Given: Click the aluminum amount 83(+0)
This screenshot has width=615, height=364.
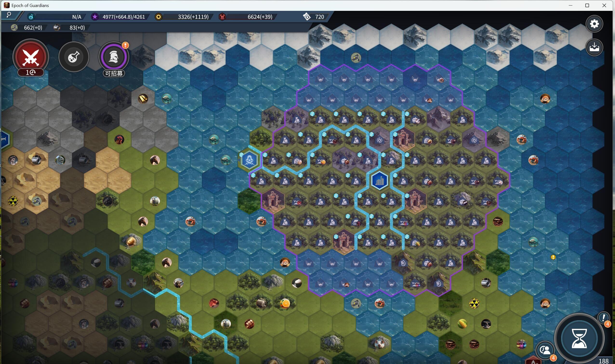Looking at the screenshot, I should click(x=77, y=28).
